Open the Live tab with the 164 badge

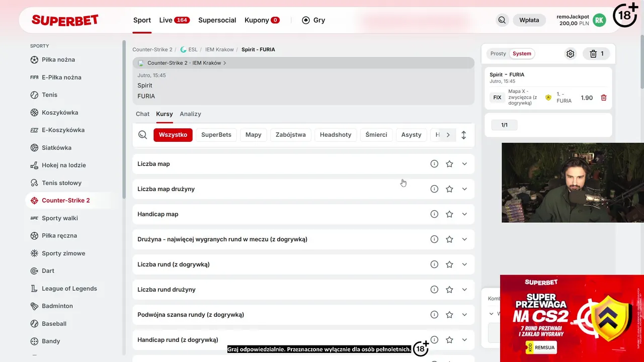tap(174, 20)
